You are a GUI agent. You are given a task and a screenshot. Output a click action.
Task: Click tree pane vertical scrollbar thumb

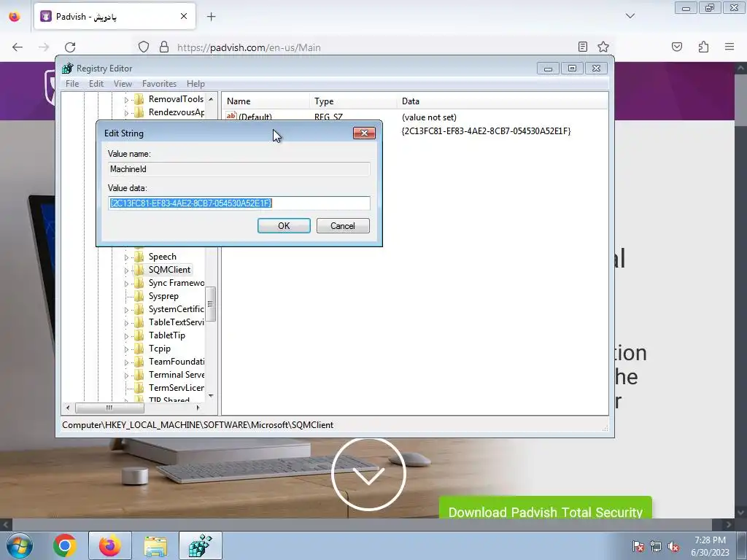[x=211, y=304]
